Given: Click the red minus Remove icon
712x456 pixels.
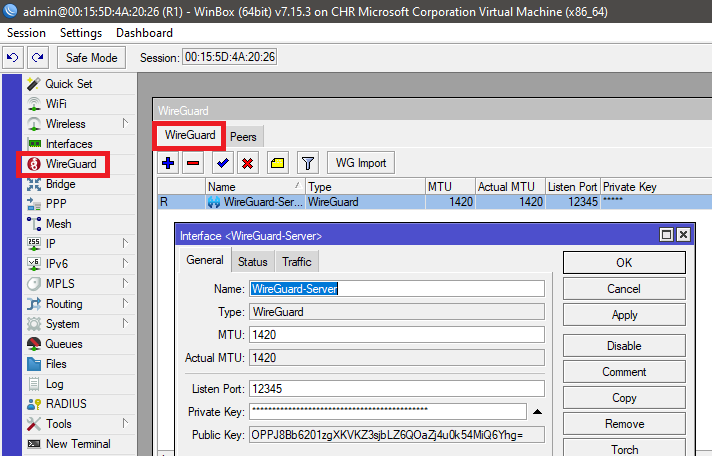Looking at the screenshot, I should [x=193, y=163].
